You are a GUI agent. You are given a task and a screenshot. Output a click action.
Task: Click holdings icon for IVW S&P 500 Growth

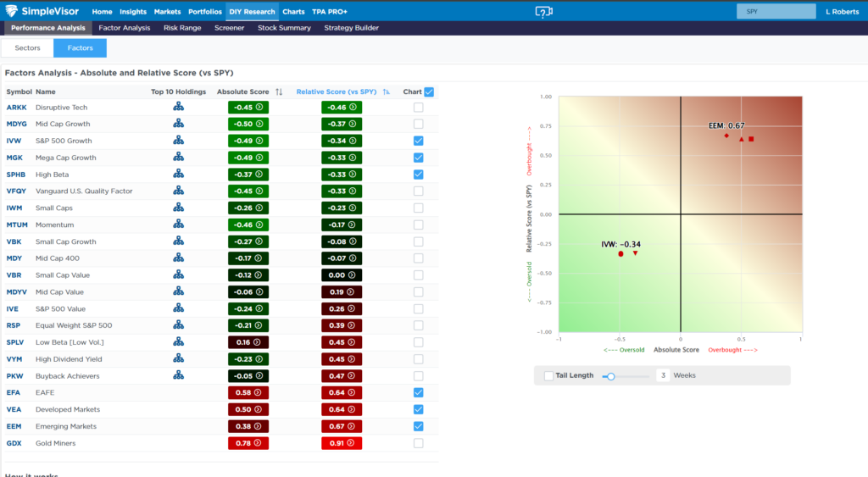click(178, 141)
